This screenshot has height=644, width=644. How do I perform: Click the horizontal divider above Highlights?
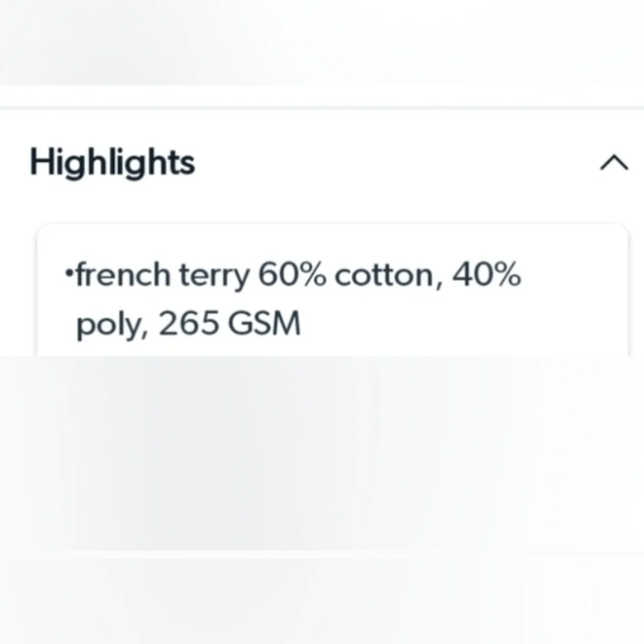point(322,108)
